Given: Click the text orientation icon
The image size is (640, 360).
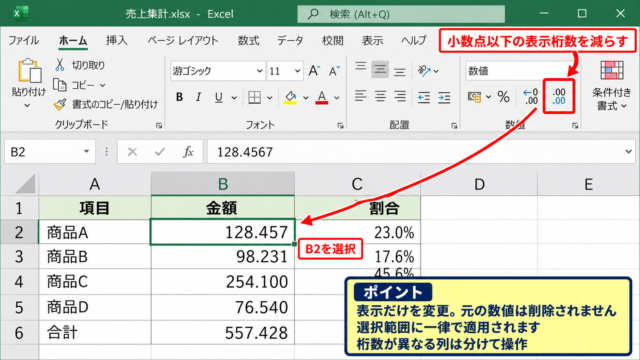Looking at the screenshot, I should [424, 71].
